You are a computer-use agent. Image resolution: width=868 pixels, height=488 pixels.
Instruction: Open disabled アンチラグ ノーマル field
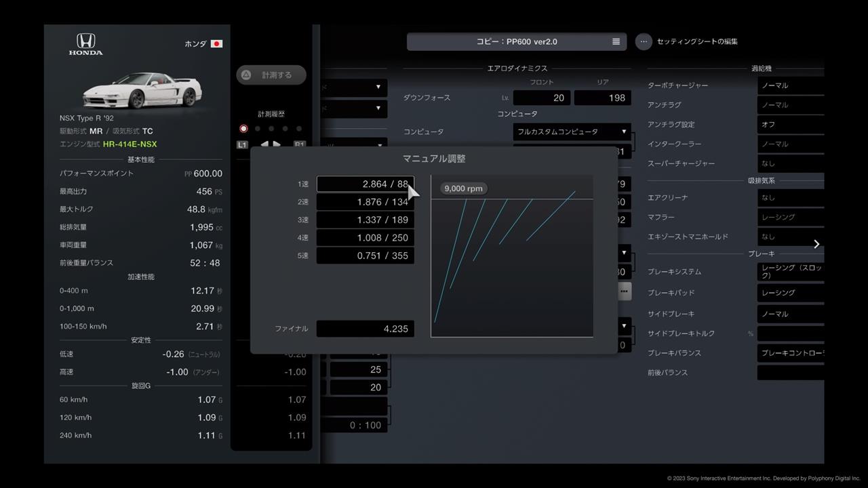[791, 105]
